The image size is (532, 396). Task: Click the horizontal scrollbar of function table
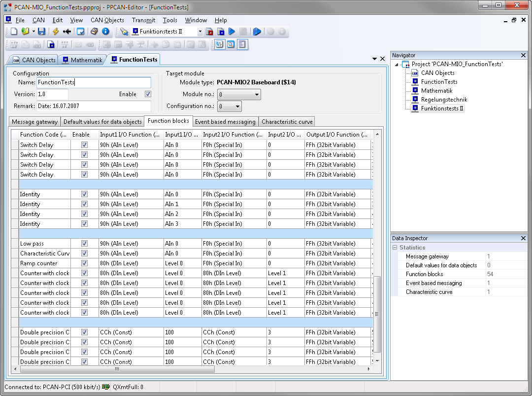117,369
